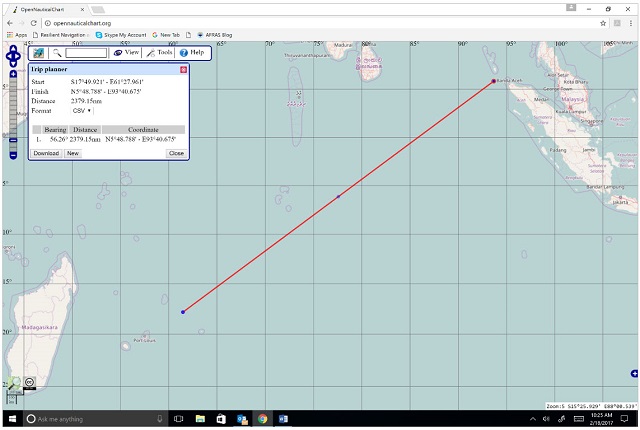Open the Apps bookmark shortcut

17,35
